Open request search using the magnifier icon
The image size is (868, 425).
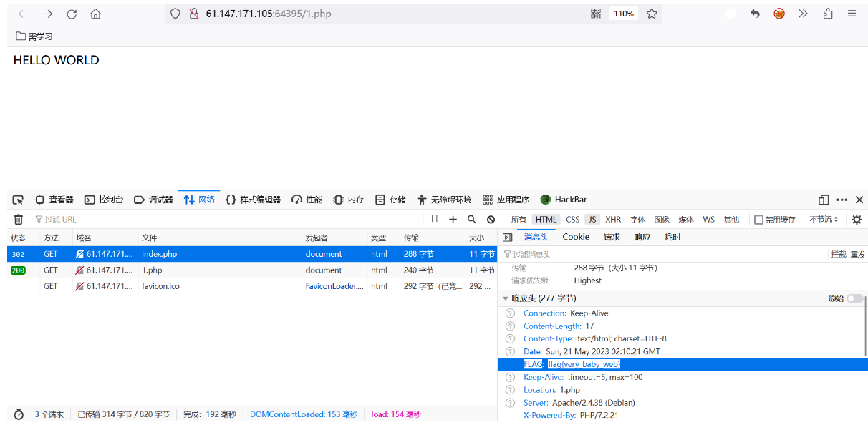pyautogui.click(x=472, y=219)
